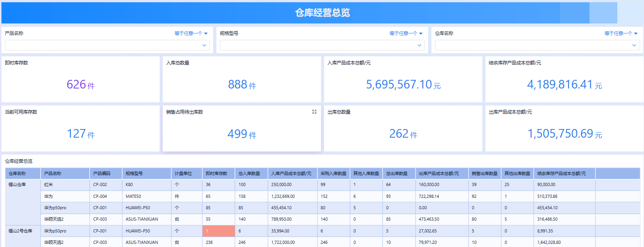
Task: Click the 出库产品成本总额/元 column header
Action: coord(442,173)
